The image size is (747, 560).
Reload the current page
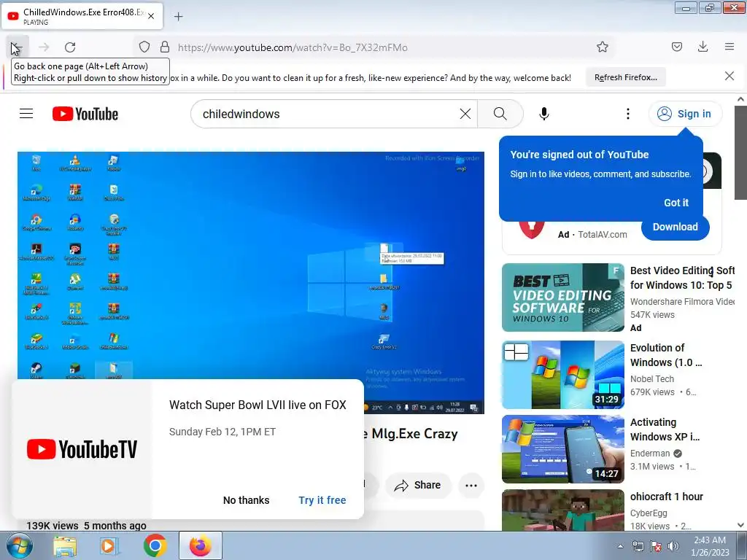[x=70, y=47]
